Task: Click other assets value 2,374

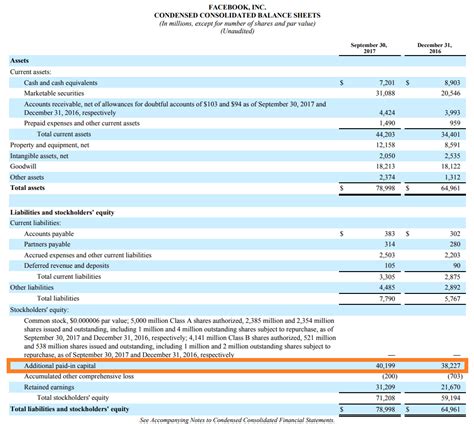Action: (387, 177)
